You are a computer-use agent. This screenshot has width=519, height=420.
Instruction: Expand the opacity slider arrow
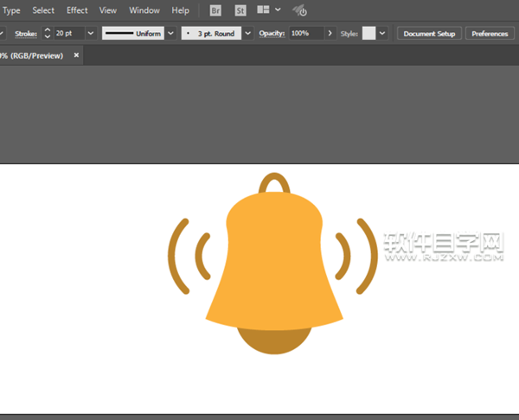pos(330,33)
